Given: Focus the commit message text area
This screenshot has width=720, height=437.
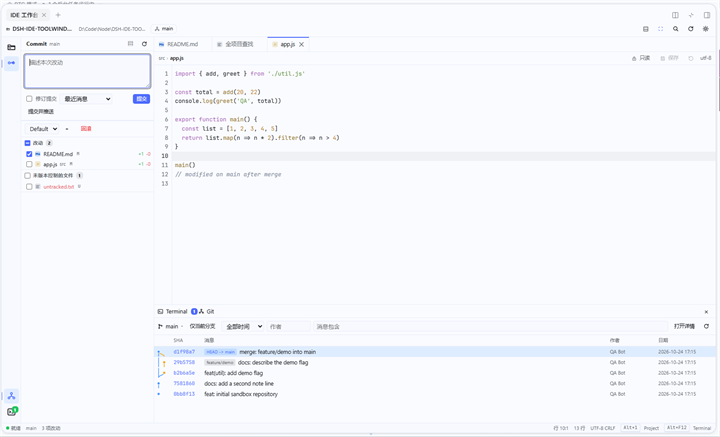Looking at the screenshot, I should [87, 71].
